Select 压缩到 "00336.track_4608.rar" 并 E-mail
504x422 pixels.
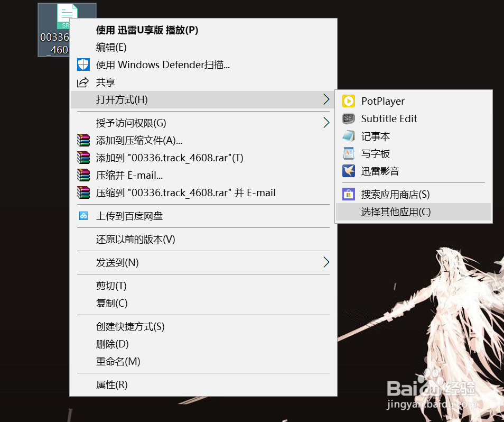203,192
